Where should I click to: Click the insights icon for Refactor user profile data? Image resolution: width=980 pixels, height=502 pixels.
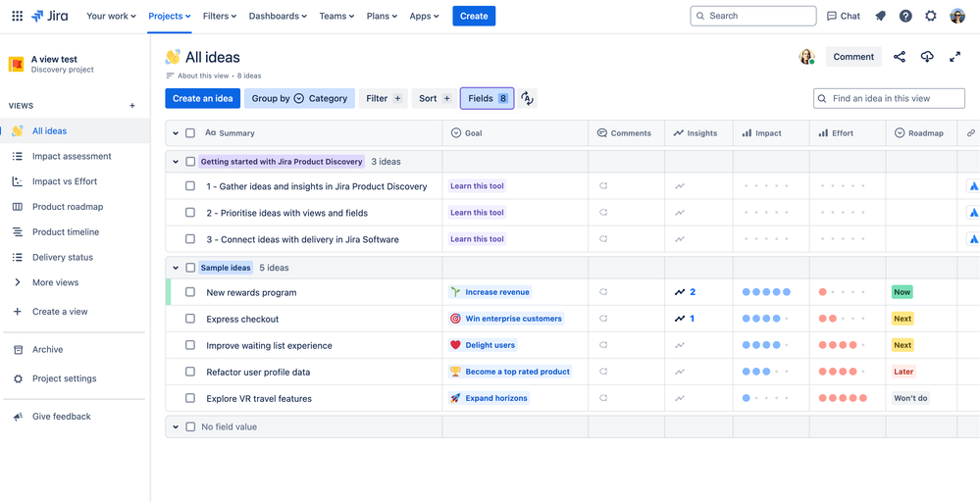(680, 372)
